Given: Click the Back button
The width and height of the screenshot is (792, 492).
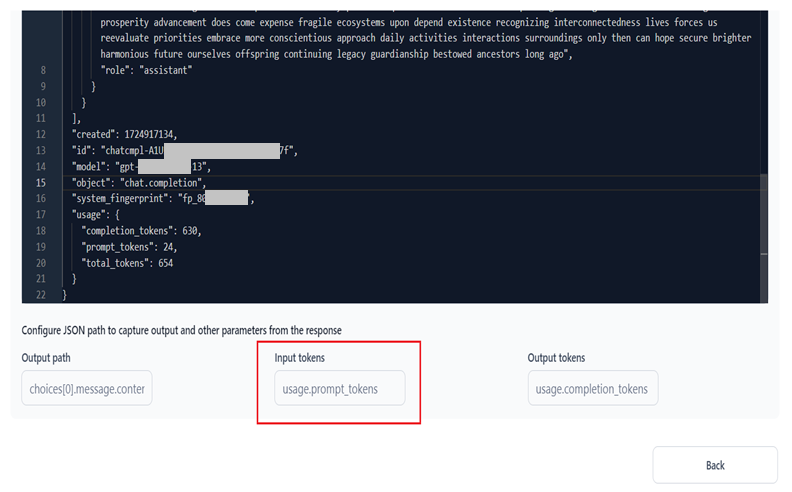Looking at the screenshot, I should pos(714,465).
